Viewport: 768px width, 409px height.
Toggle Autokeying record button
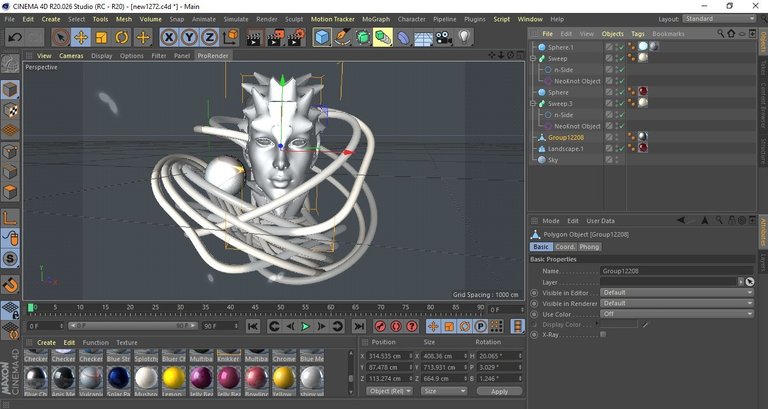(x=396, y=326)
